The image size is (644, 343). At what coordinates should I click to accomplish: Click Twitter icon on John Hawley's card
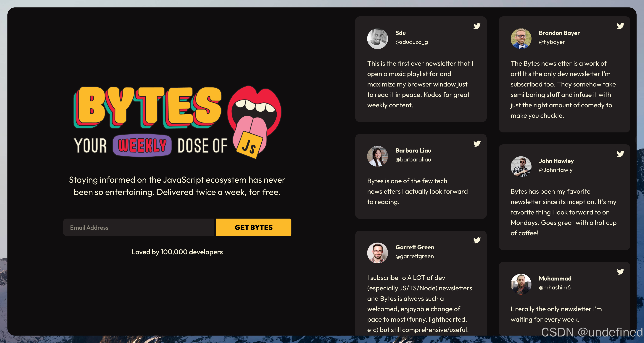[x=620, y=154]
